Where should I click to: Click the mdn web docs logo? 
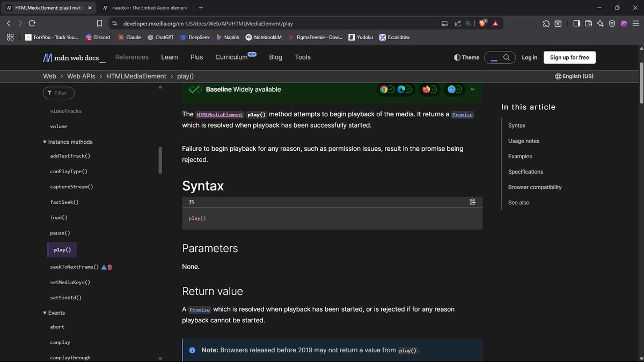(74, 57)
